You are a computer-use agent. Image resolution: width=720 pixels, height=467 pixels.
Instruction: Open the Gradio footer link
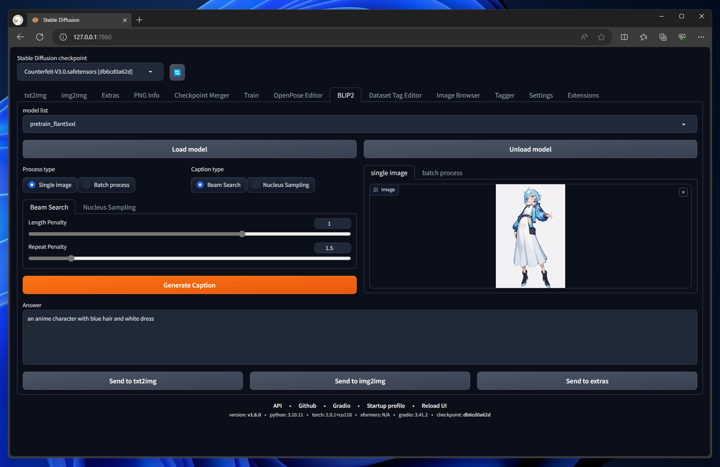coord(341,406)
